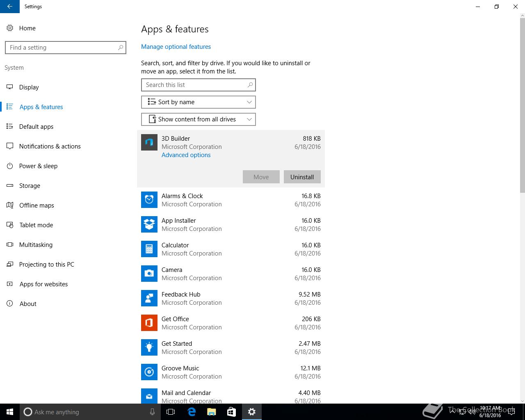Image resolution: width=525 pixels, height=420 pixels.
Task: Select the Alarms & Clock name text
Action: [182, 196]
